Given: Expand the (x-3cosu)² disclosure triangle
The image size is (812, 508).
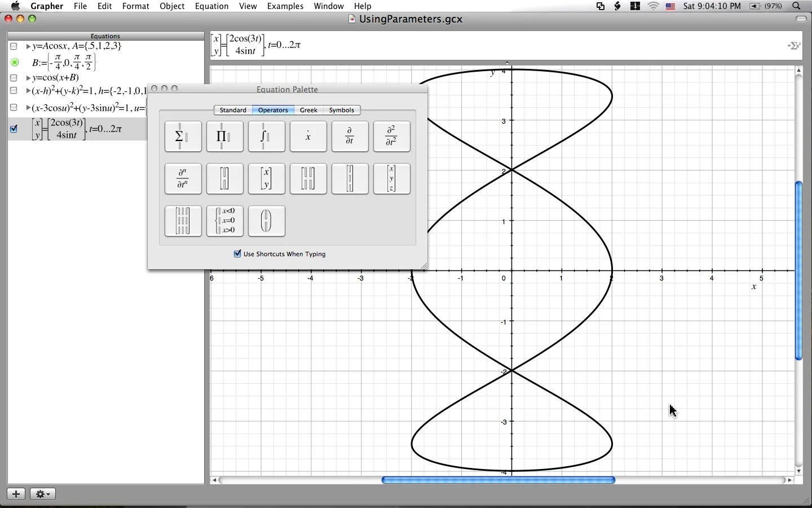Looking at the screenshot, I should (x=28, y=107).
